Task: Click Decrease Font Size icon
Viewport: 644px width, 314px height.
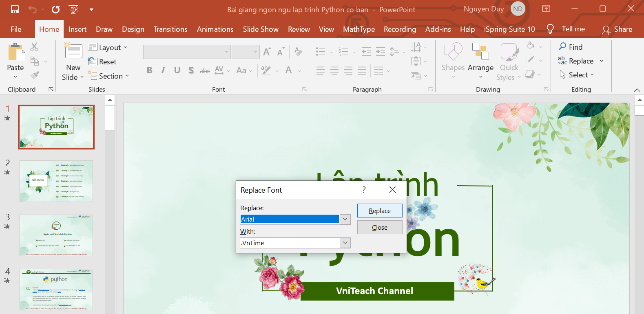Action: [281, 52]
